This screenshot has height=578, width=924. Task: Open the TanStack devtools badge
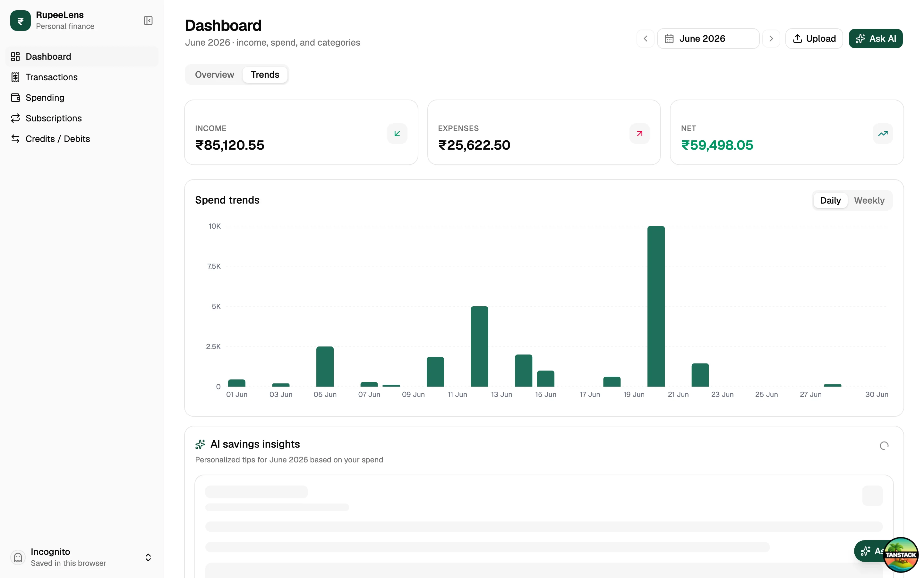(x=901, y=555)
